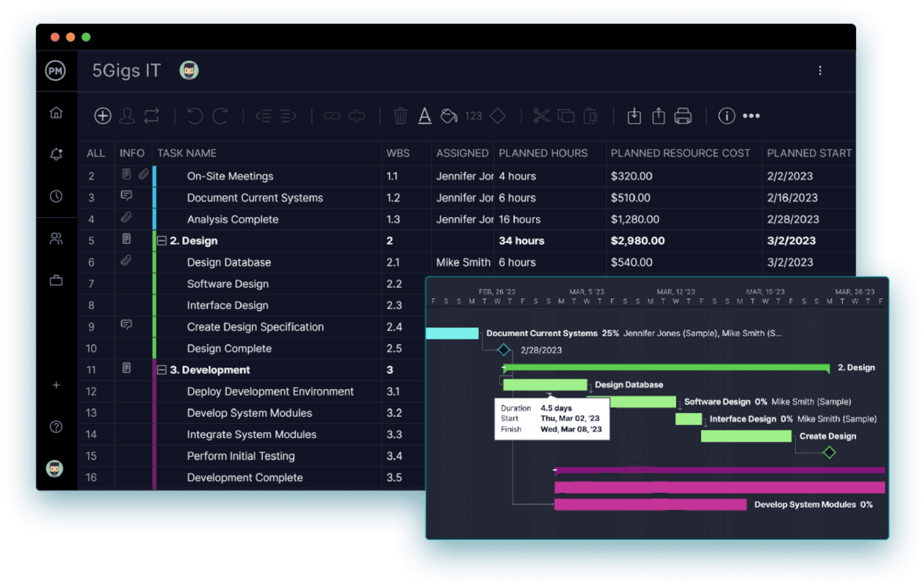The image size is (924, 586).
Task: Link tasks using the chain icon
Action: tap(332, 116)
